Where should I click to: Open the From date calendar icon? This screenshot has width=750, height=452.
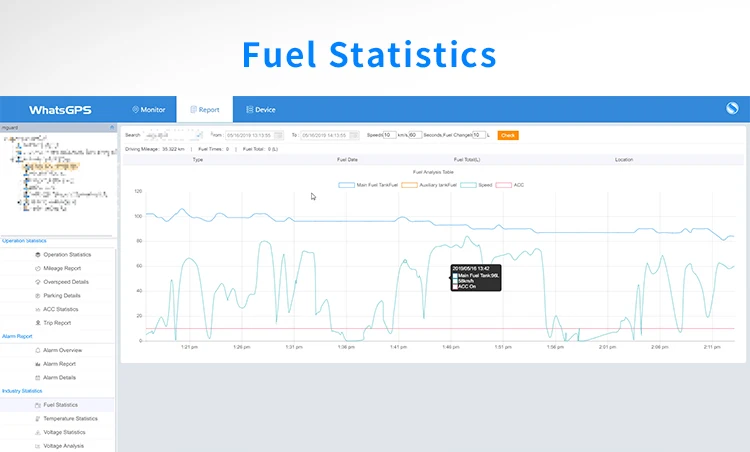click(278, 135)
